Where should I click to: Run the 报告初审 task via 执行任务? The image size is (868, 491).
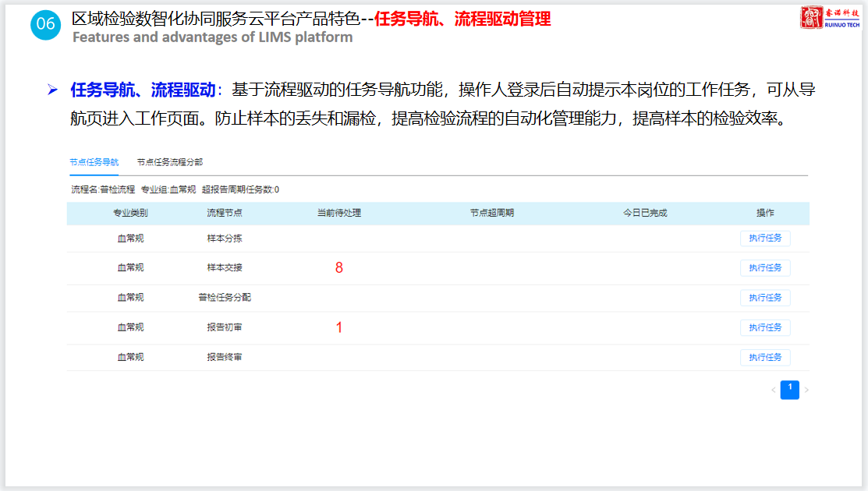[x=764, y=328]
